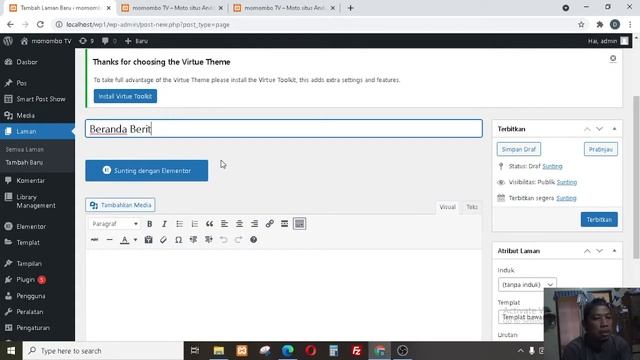Toggle italic formatting in editor toolbar
Viewport: 640px width, 360px height.
164,224
